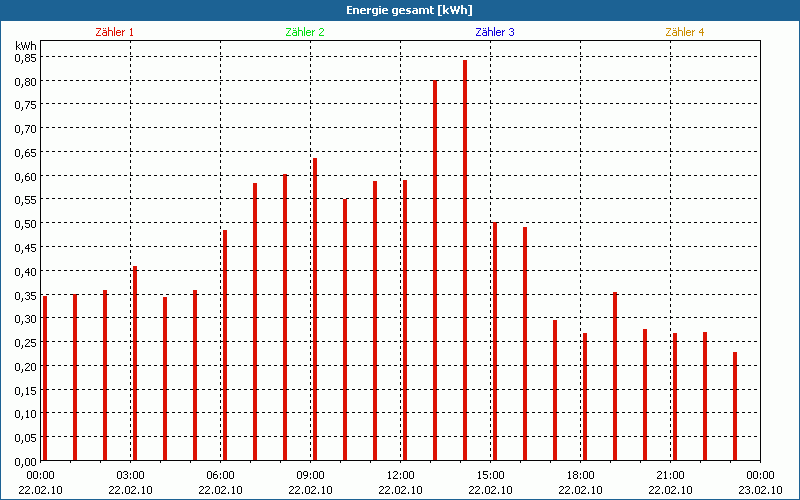The width and height of the screenshot is (800, 500).
Task: Click the 0,25 y-axis label
Action: click(x=26, y=343)
